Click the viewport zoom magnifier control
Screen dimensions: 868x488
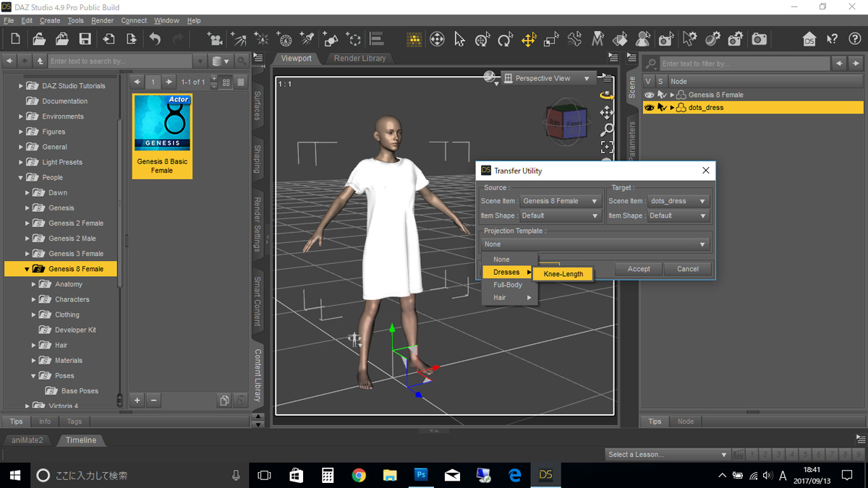click(606, 129)
